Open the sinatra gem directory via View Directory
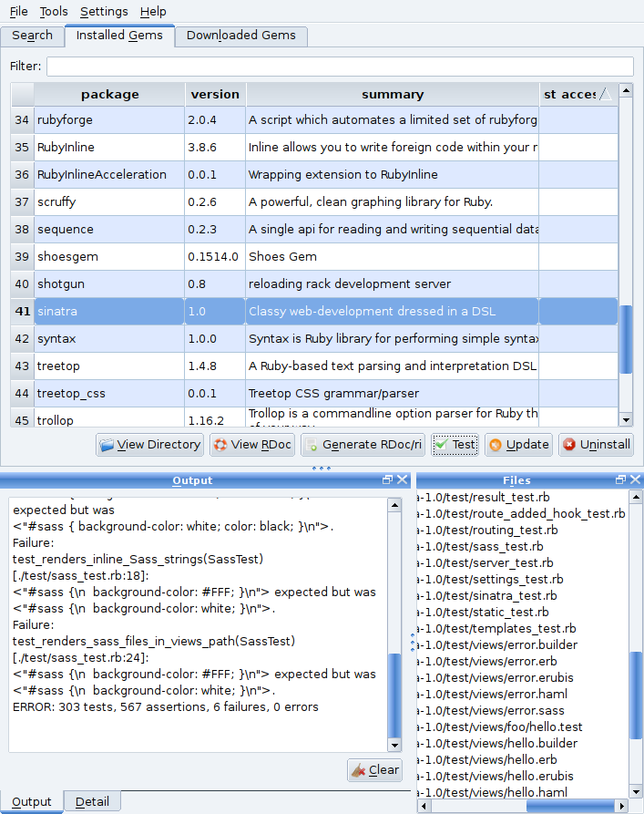Viewport: 644px width, 814px height. [150, 445]
